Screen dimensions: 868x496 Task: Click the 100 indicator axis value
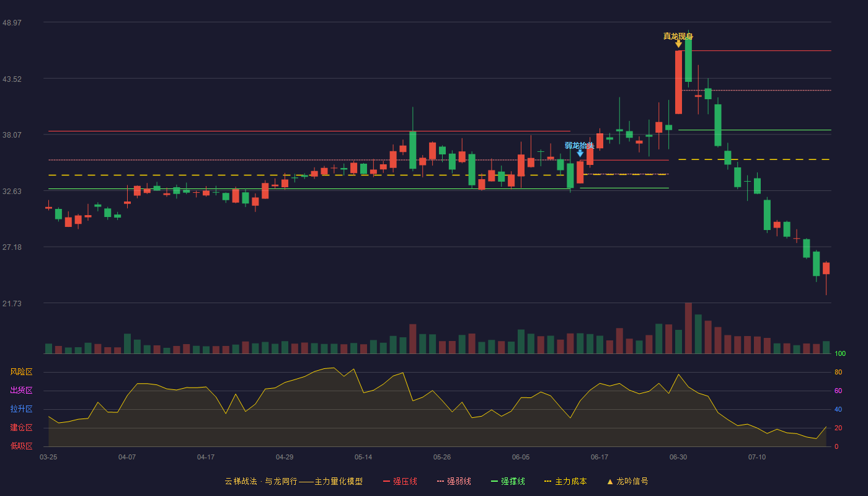(840, 353)
